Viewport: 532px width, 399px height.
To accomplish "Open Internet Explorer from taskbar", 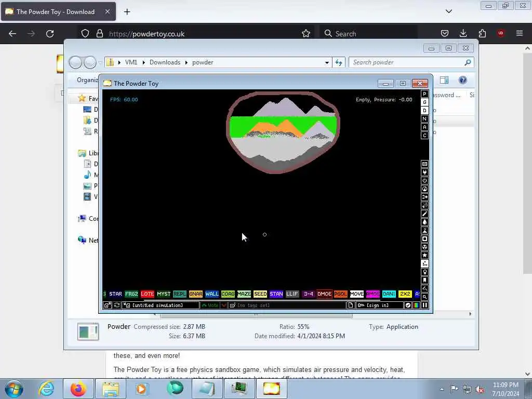I will coord(46,389).
